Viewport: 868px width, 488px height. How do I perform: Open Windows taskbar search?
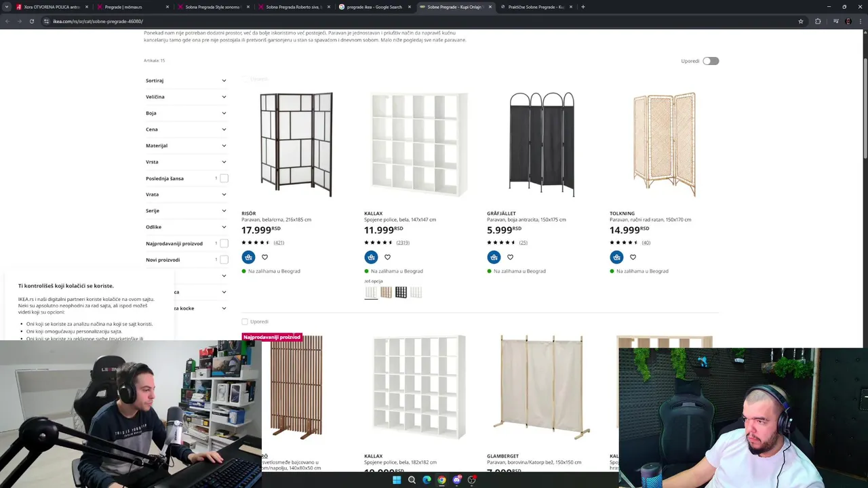point(412,480)
